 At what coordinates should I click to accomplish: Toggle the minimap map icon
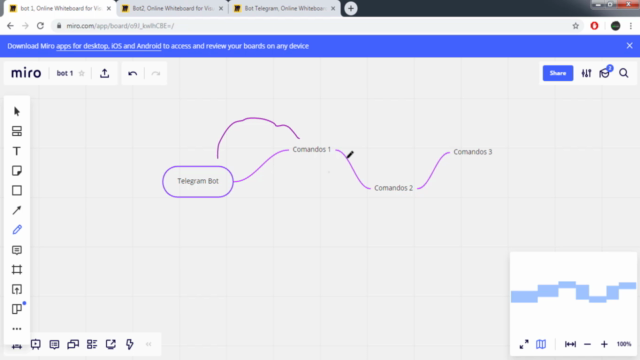coord(541,344)
